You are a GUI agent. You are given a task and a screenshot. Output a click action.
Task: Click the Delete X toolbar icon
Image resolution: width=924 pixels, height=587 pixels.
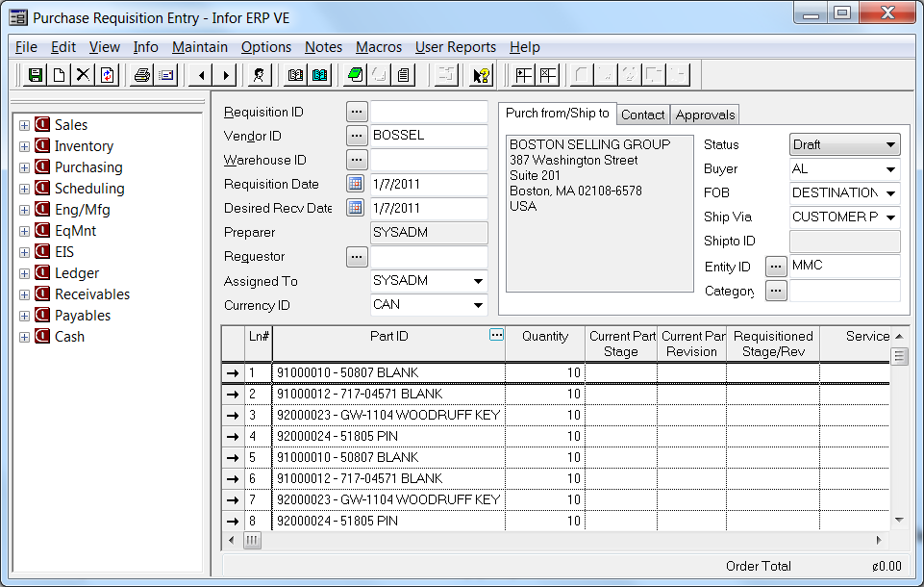[83, 75]
